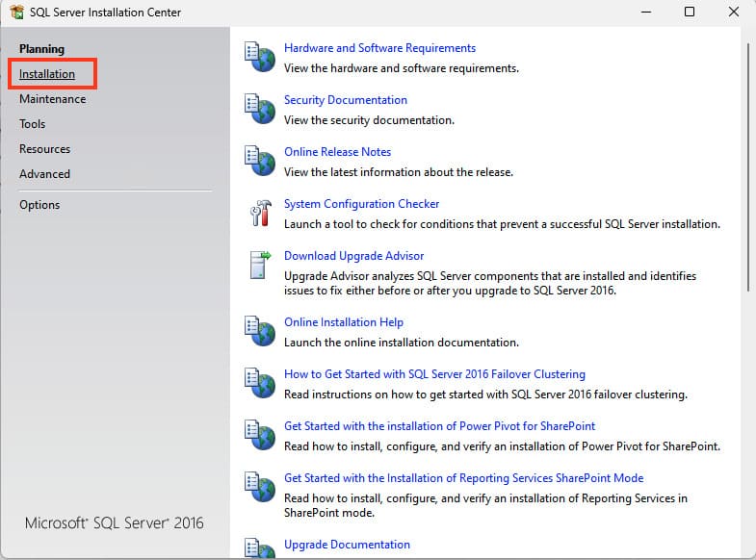Click the Security Documentation globe icon
Screen dimensions: 756x560
(x=258, y=109)
